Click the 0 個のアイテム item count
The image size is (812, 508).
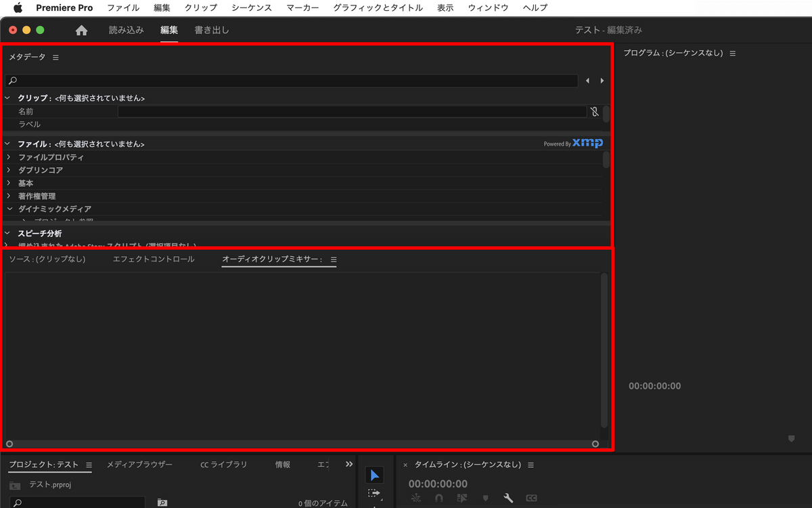(323, 503)
